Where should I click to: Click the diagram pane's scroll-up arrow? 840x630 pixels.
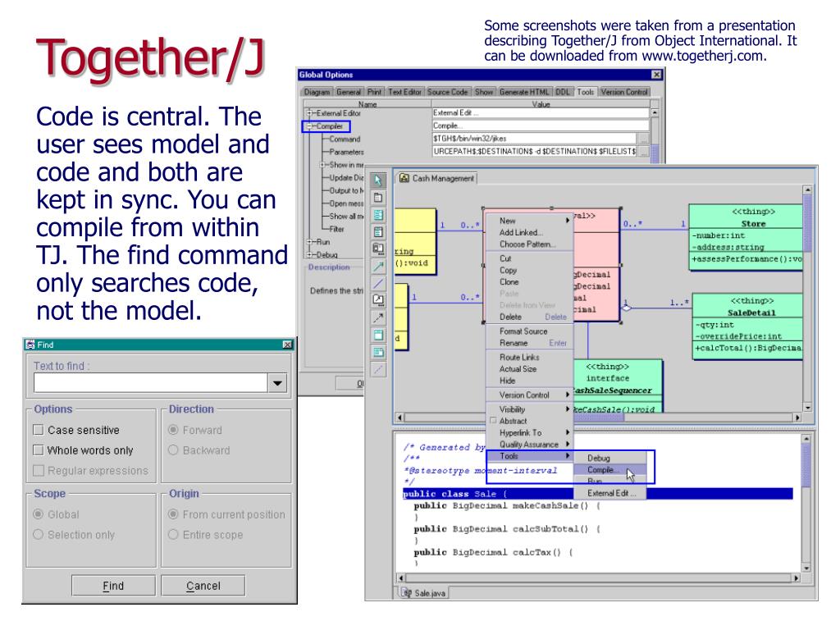[807, 189]
